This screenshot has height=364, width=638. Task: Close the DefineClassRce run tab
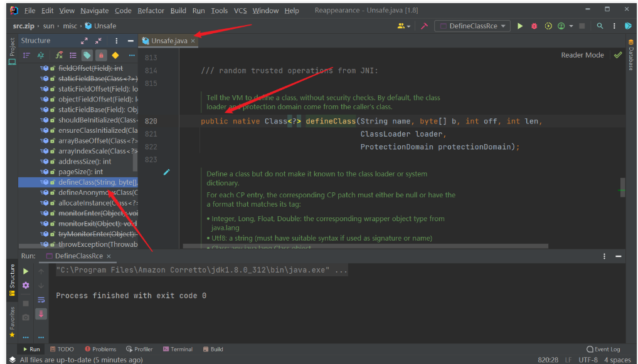[109, 256]
